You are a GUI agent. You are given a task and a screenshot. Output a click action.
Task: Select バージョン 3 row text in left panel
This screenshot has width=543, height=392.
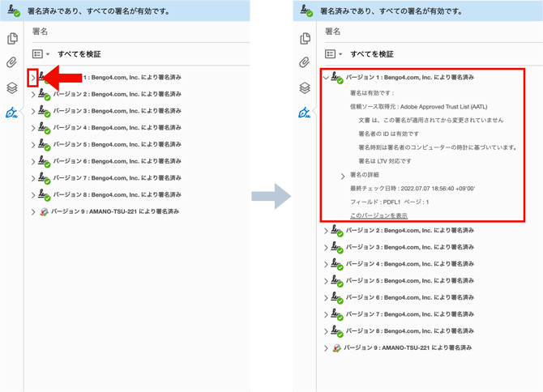pos(117,111)
